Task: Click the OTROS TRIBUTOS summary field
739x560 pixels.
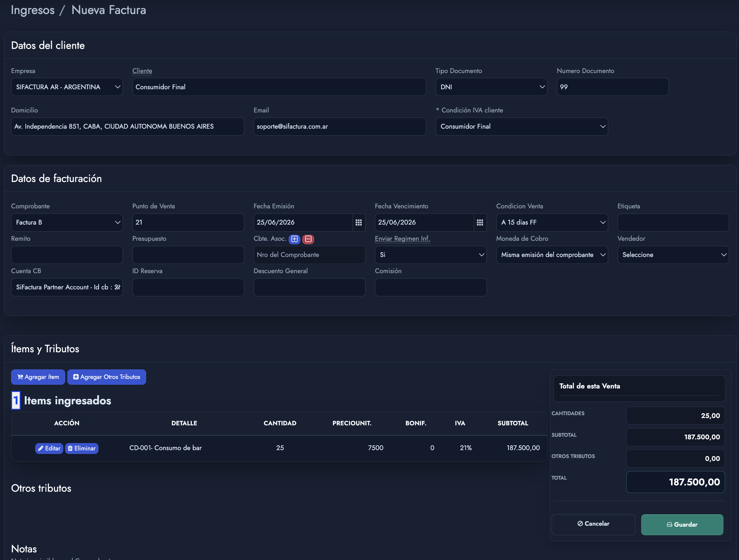Action: click(x=675, y=458)
